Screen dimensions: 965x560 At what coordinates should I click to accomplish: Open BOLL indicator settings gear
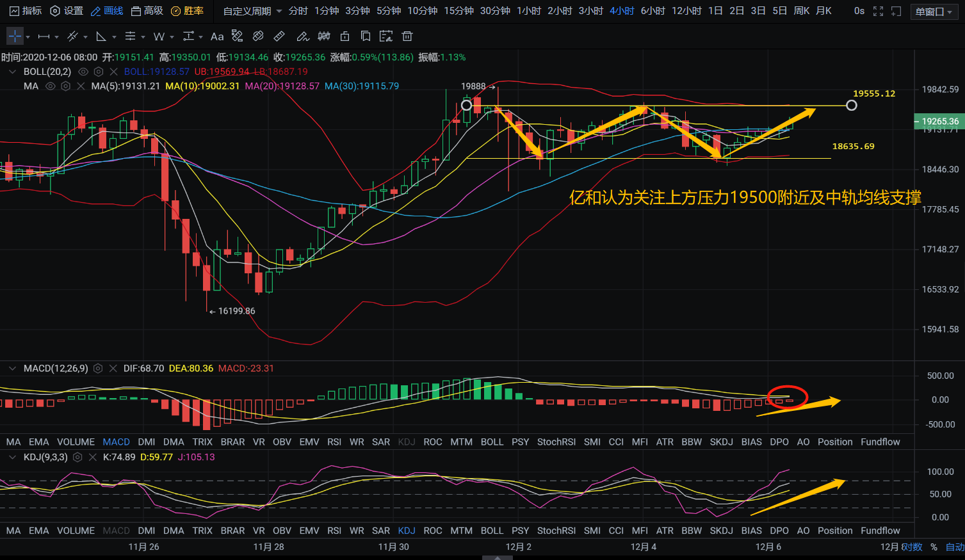(x=99, y=72)
